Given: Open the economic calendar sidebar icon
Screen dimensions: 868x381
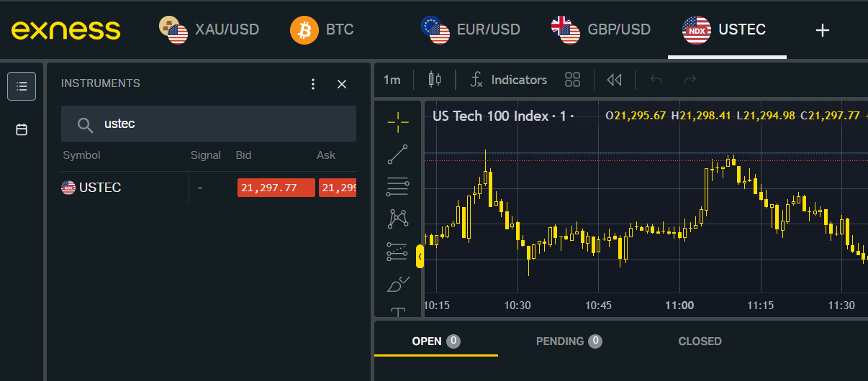Looking at the screenshot, I should tap(22, 130).
